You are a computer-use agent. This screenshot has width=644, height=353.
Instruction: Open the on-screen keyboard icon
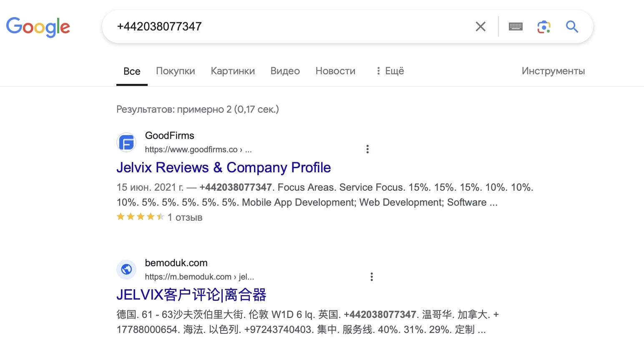tap(516, 27)
